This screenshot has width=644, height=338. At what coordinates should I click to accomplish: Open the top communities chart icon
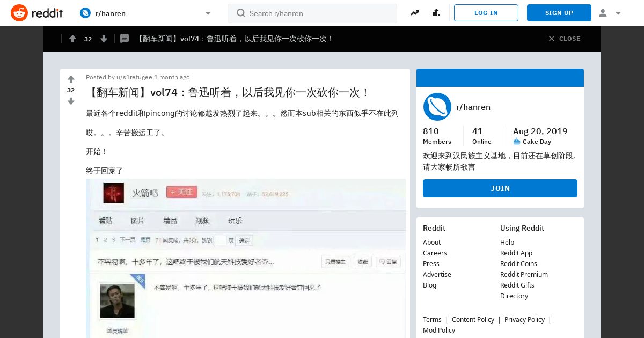[436, 13]
